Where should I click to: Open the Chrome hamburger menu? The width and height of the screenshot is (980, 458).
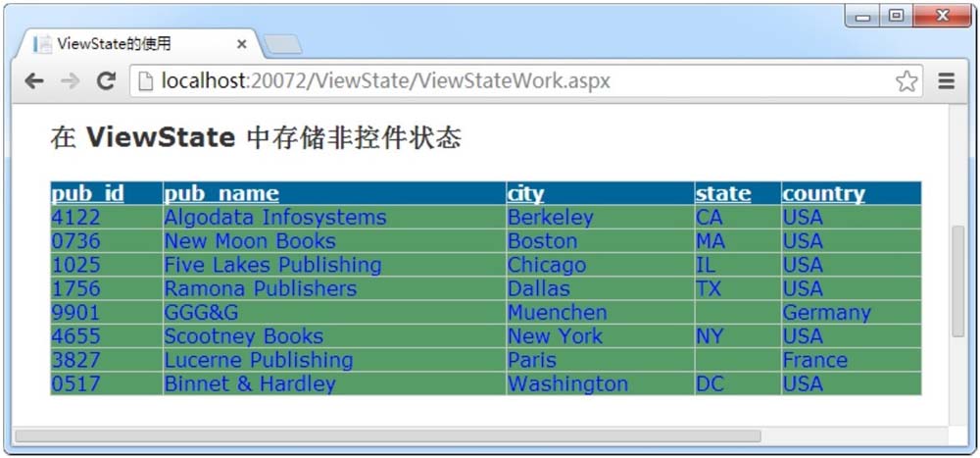(x=947, y=81)
